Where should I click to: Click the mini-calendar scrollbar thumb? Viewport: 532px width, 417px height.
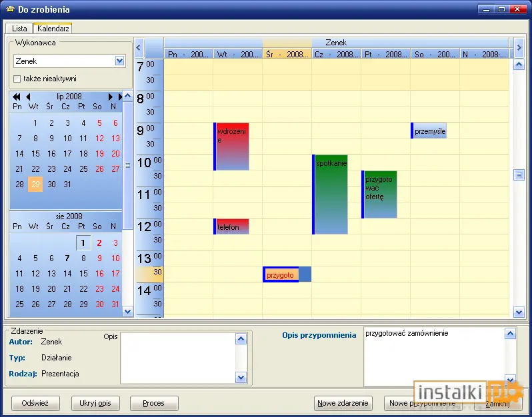(127, 165)
